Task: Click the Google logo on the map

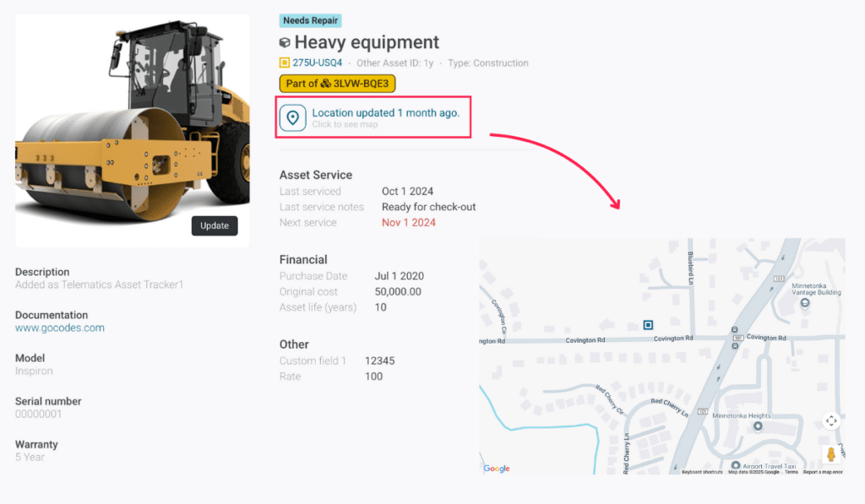Action: [497, 469]
